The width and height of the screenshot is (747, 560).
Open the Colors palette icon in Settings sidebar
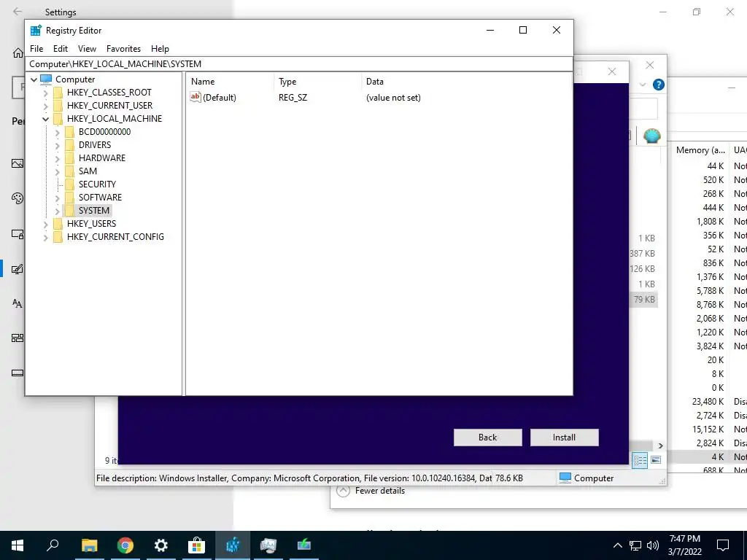point(18,198)
